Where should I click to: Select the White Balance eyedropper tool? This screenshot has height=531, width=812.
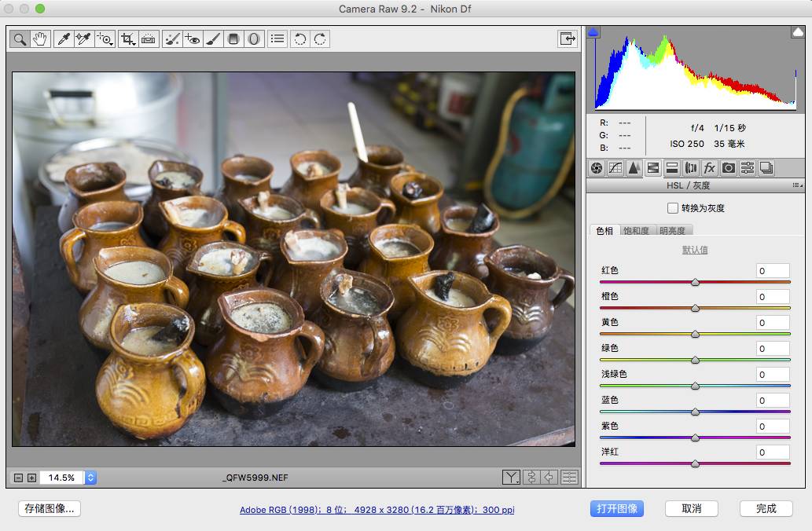point(64,38)
